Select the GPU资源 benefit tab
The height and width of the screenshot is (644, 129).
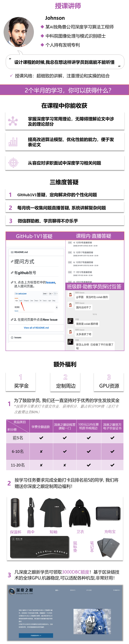pyautogui.click(x=109, y=382)
